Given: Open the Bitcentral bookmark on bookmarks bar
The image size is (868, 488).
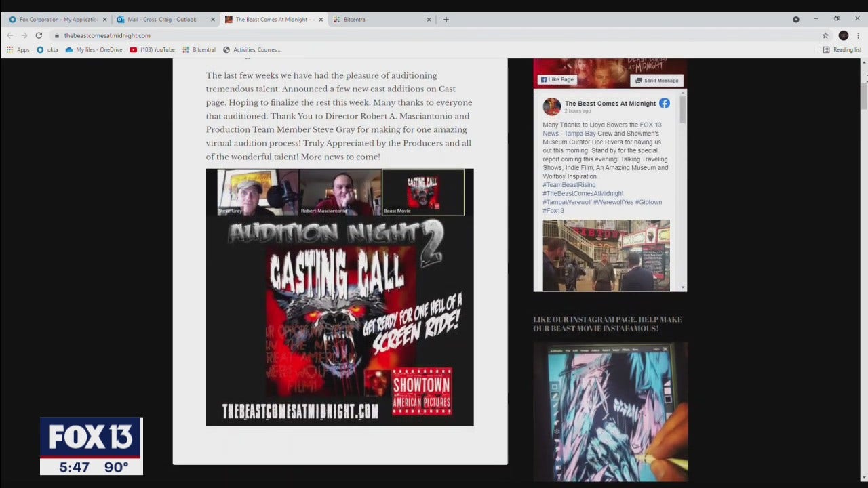Looking at the screenshot, I should tap(199, 49).
